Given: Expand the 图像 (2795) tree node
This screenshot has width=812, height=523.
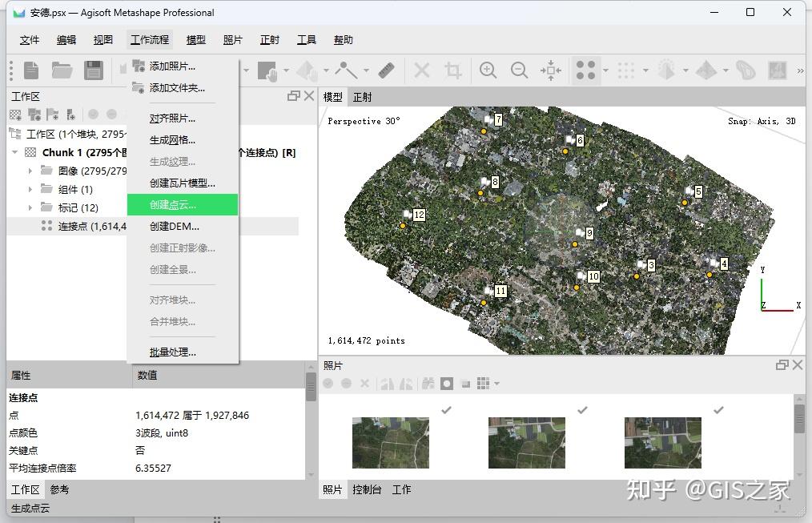Looking at the screenshot, I should [30, 171].
